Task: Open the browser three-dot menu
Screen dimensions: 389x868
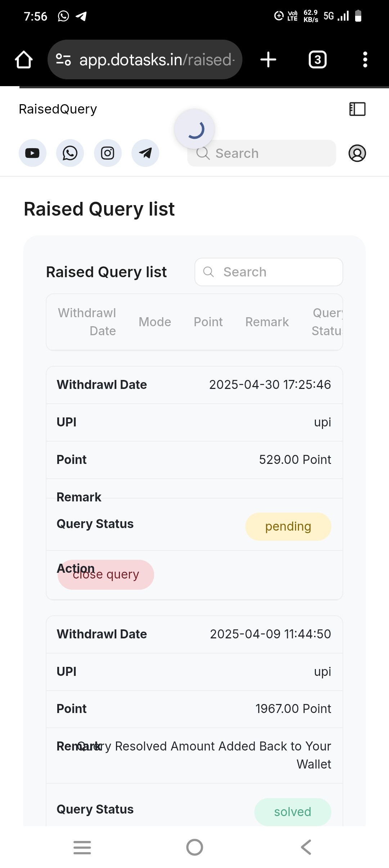Action: click(365, 59)
